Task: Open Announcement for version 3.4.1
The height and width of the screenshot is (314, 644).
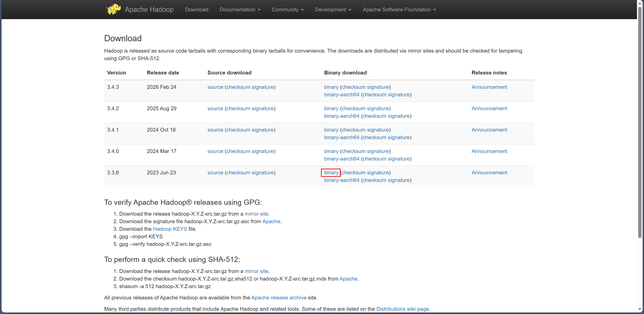Action: [489, 130]
